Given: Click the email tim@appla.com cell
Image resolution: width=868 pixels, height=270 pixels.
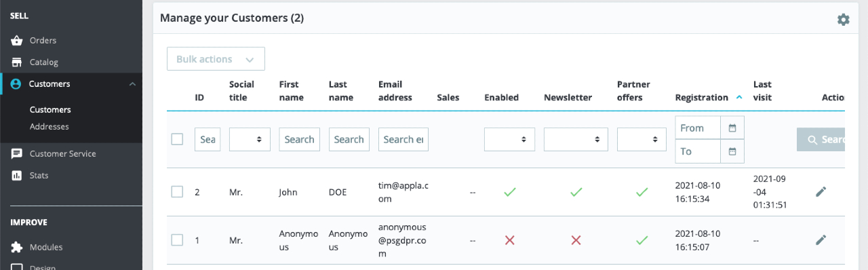Looking at the screenshot, I should pyautogui.click(x=403, y=192).
